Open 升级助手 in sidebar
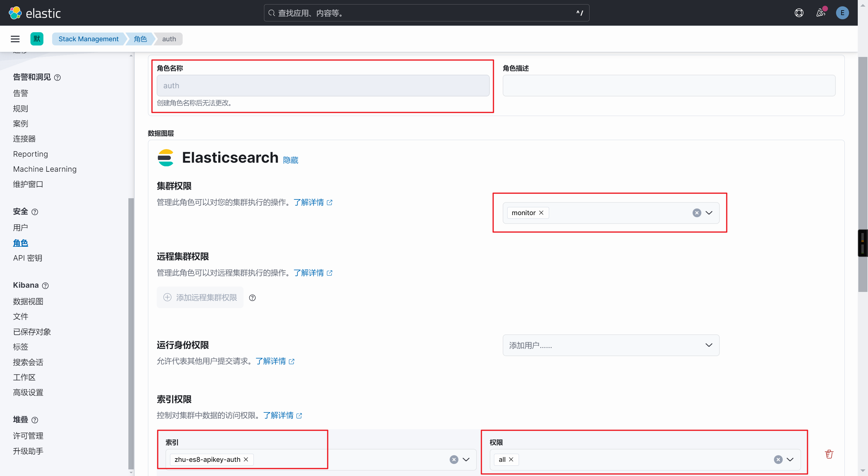 click(x=28, y=451)
